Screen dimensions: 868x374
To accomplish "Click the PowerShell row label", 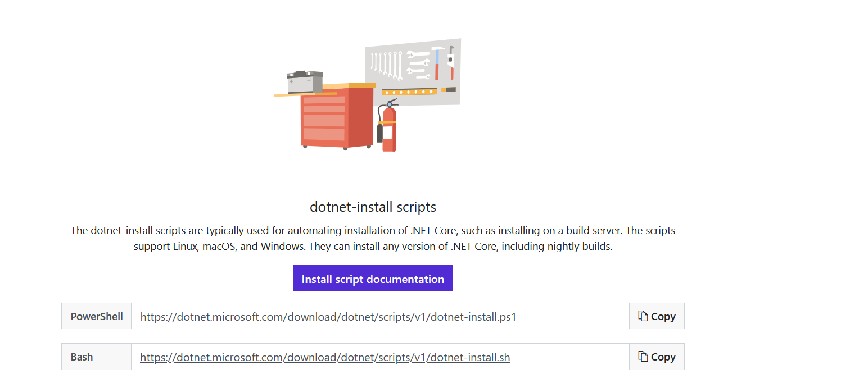I will pos(96,316).
